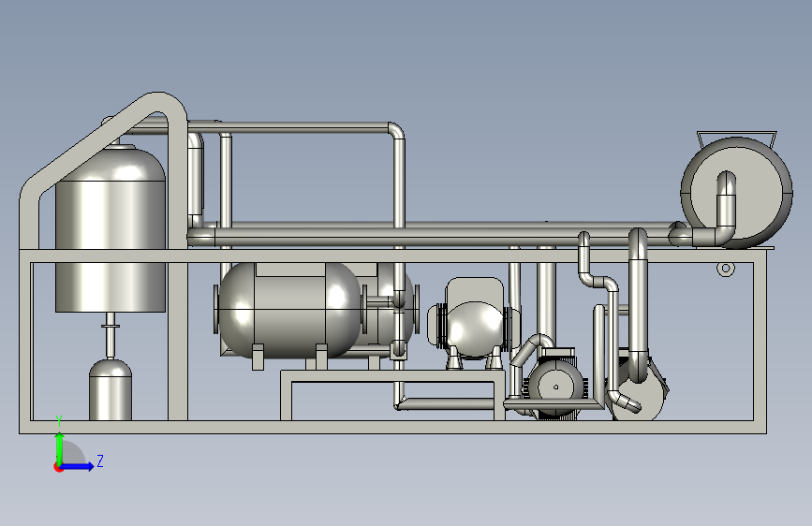
Task: Pick the large vertical tank at left
Action: click(111, 228)
